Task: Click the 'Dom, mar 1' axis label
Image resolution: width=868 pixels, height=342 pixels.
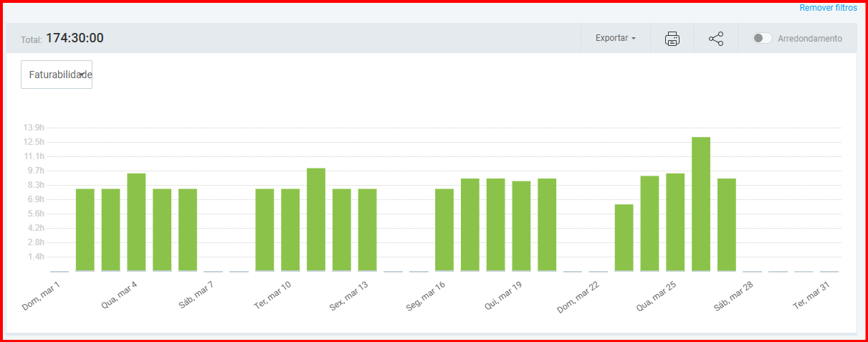Action: click(x=42, y=296)
